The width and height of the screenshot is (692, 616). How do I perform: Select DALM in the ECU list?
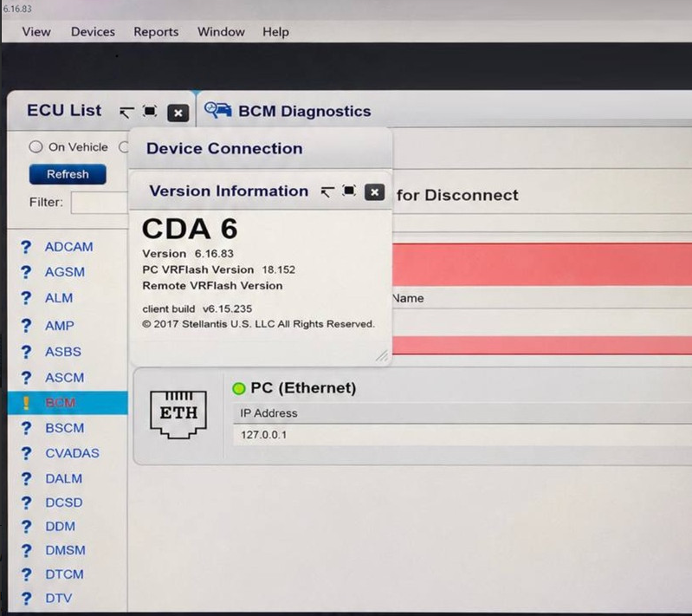tap(63, 478)
